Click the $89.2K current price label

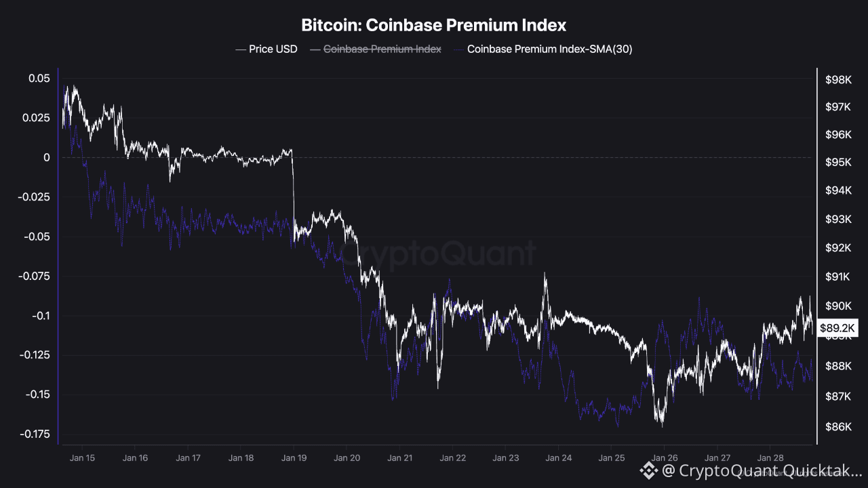839,328
